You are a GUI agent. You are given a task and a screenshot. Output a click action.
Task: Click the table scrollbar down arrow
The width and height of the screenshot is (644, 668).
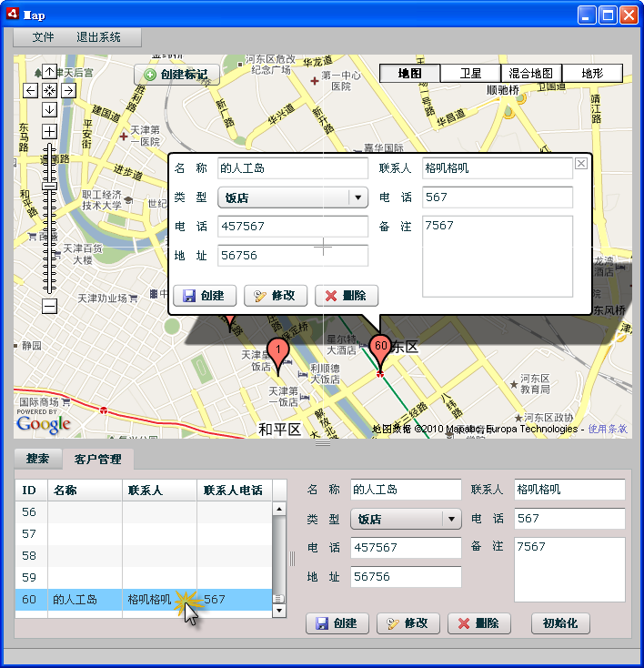[x=279, y=611]
